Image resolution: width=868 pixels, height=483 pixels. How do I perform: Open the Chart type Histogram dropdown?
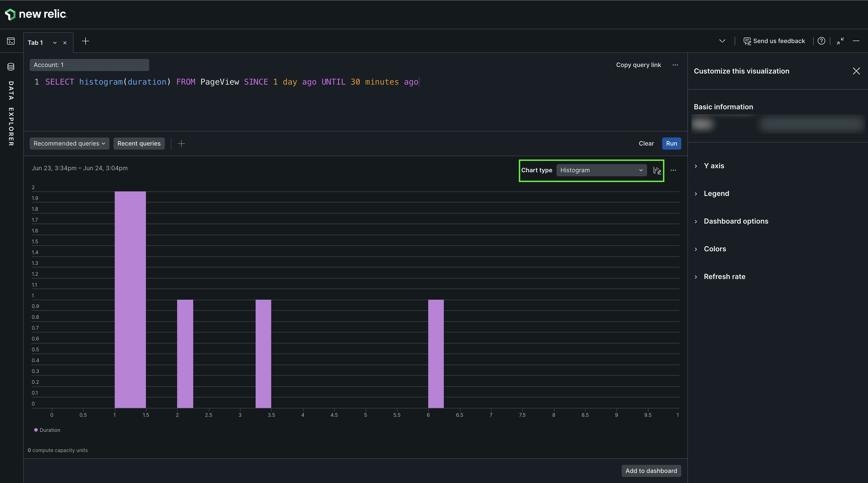click(x=602, y=170)
